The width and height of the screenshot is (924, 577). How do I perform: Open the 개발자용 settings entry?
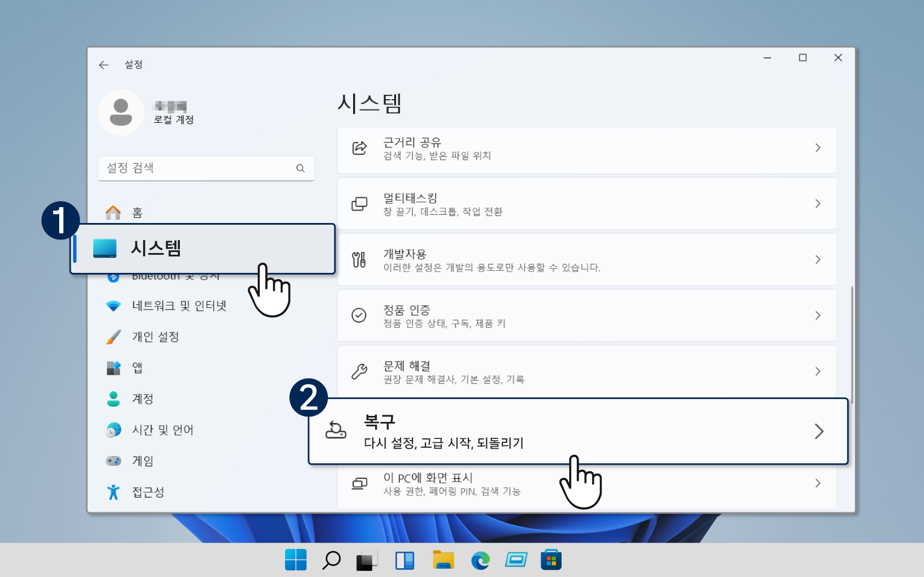pos(586,260)
